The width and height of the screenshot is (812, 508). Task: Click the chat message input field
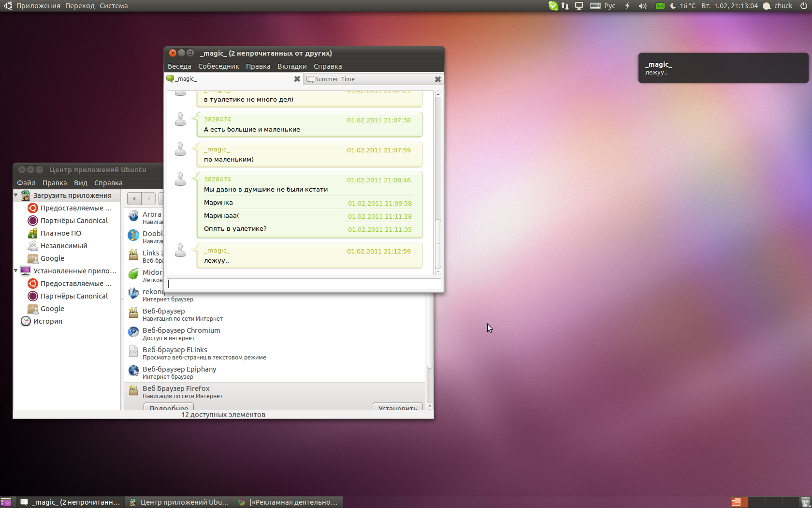304,284
